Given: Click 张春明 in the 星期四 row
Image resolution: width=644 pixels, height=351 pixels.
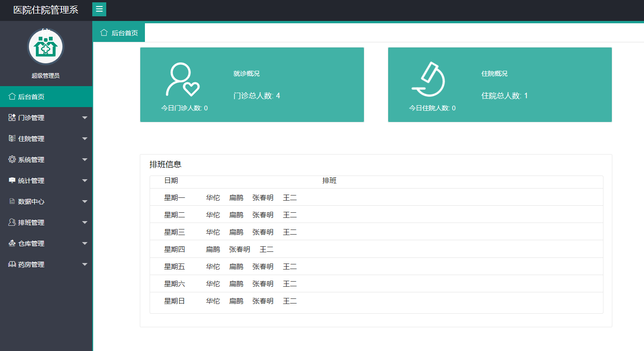Looking at the screenshot, I should [x=240, y=250].
